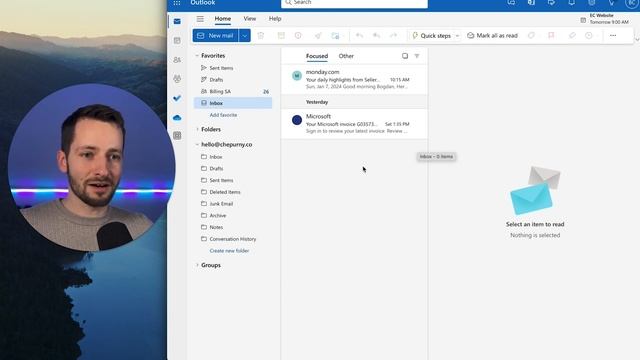Screen dimensions: 640x360
Task: Open the Quick steps dropdown arrow
Action: pyautogui.click(x=457, y=36)
